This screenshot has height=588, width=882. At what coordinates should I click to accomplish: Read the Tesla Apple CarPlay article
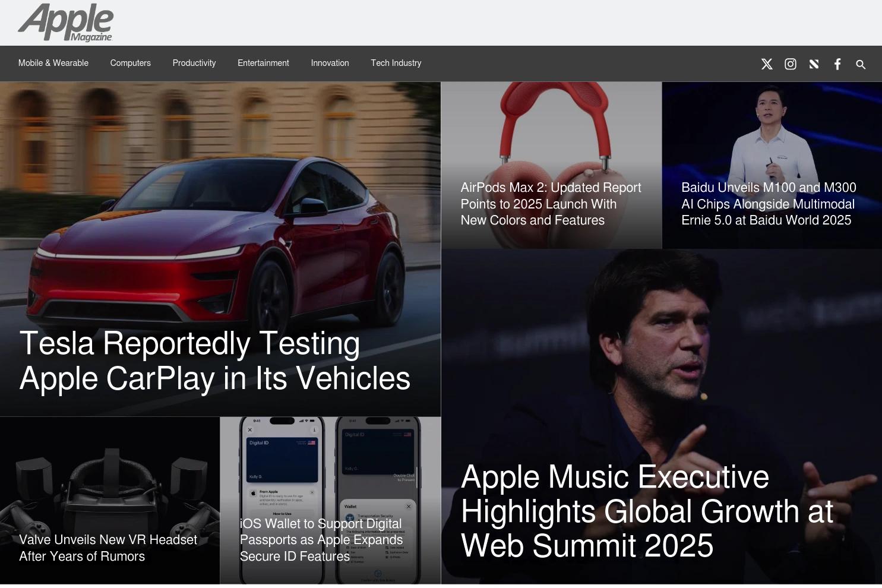[215, 361]
